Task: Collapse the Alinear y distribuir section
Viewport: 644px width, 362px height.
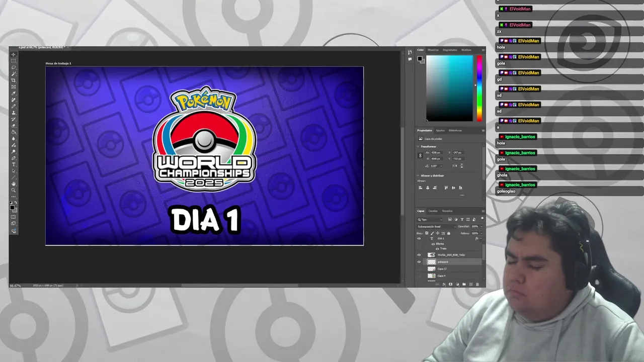Action: point(418,175)
